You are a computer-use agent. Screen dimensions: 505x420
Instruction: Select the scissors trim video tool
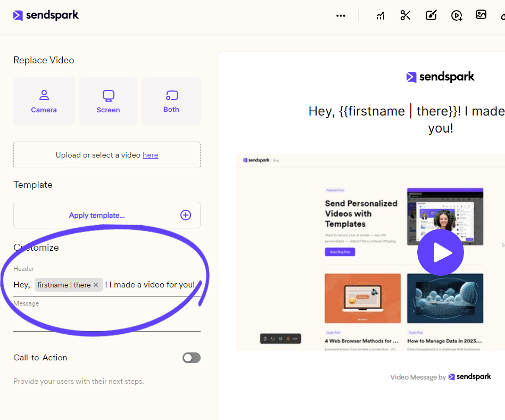click(x=405, y=15)
